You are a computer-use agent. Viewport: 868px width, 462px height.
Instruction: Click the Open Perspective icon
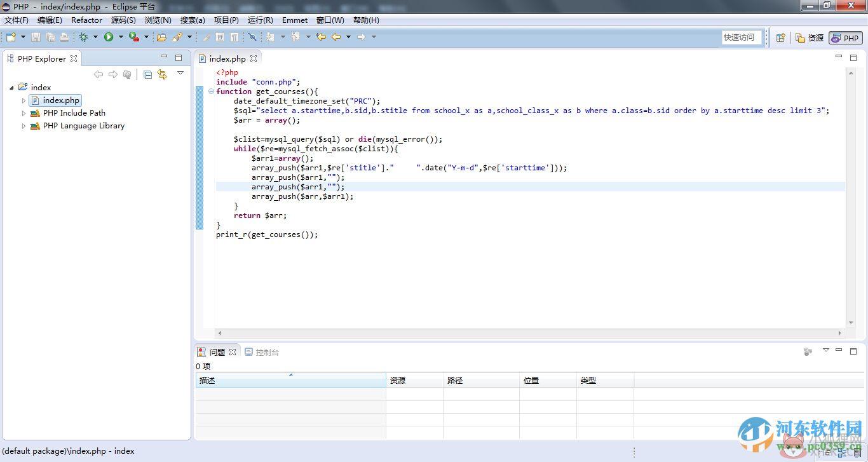[781, 37]
